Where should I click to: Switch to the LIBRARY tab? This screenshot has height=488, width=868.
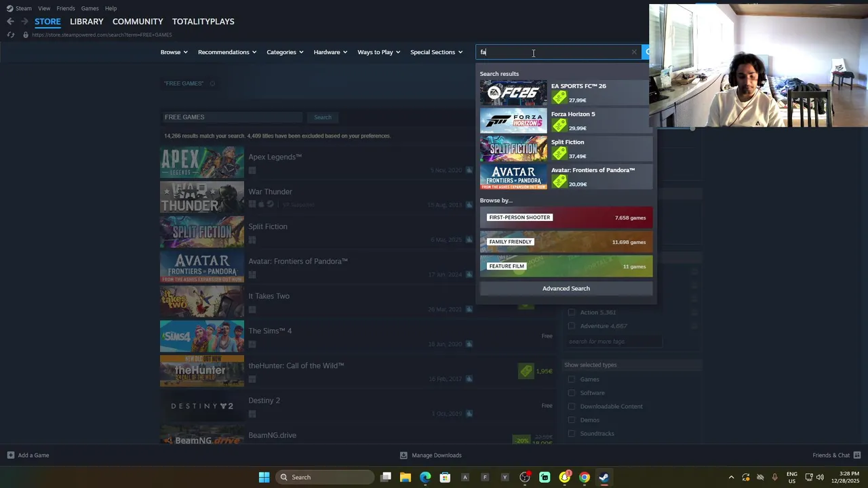coord(87,22)
